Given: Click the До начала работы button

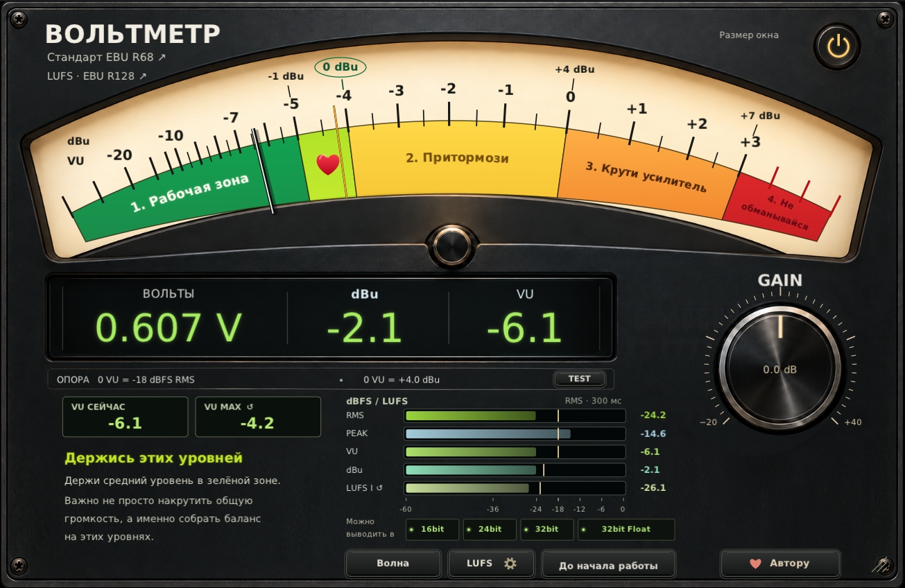Looking at the screenshot, I should coord(608,564).
